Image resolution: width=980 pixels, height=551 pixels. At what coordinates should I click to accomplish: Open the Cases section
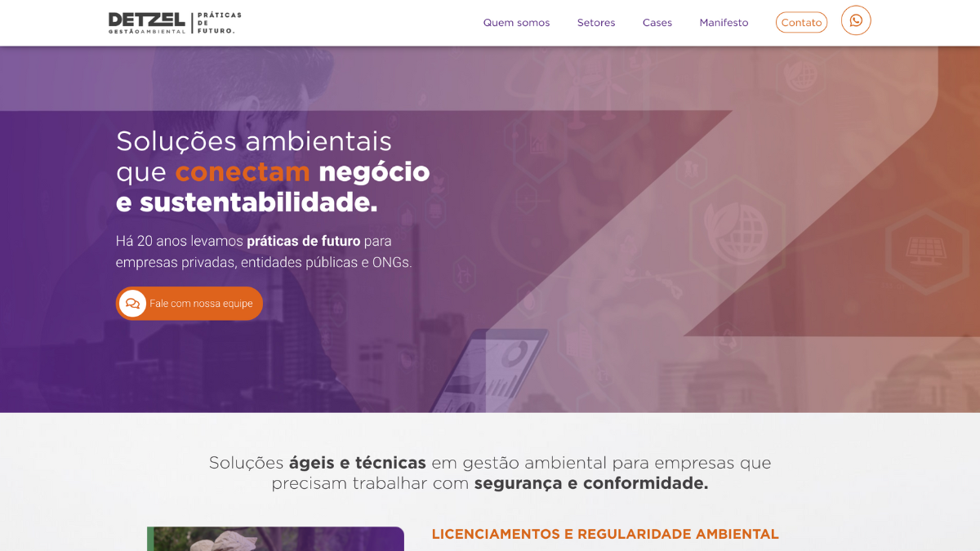tap(657, 23)
